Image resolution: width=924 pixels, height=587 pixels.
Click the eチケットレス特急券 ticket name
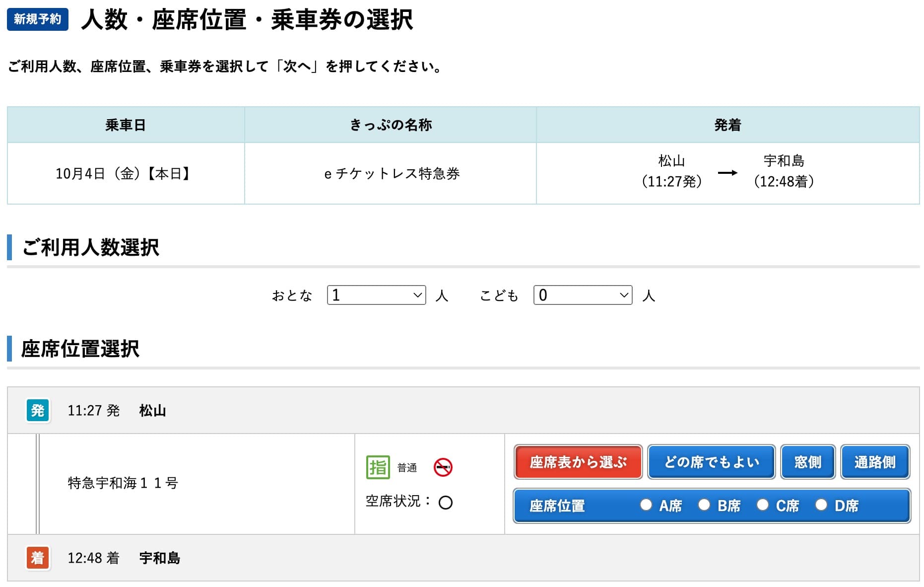click(x=392, y=173)
